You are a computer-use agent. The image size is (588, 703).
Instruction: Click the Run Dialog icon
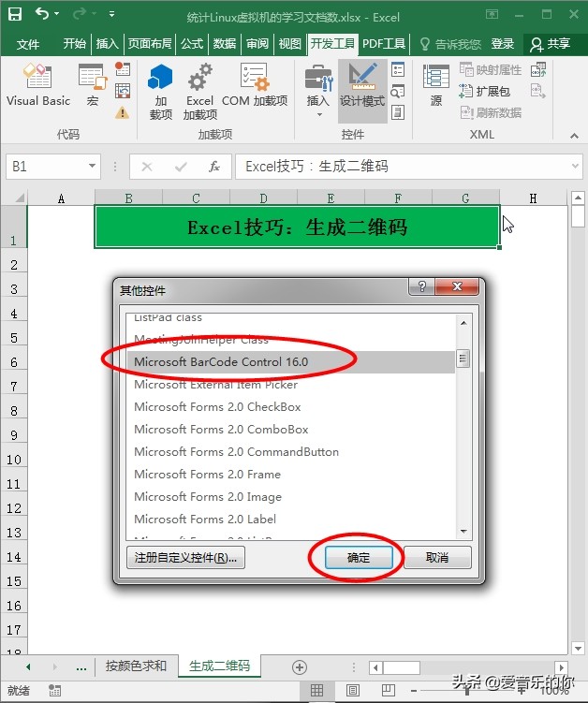point(398,112)
